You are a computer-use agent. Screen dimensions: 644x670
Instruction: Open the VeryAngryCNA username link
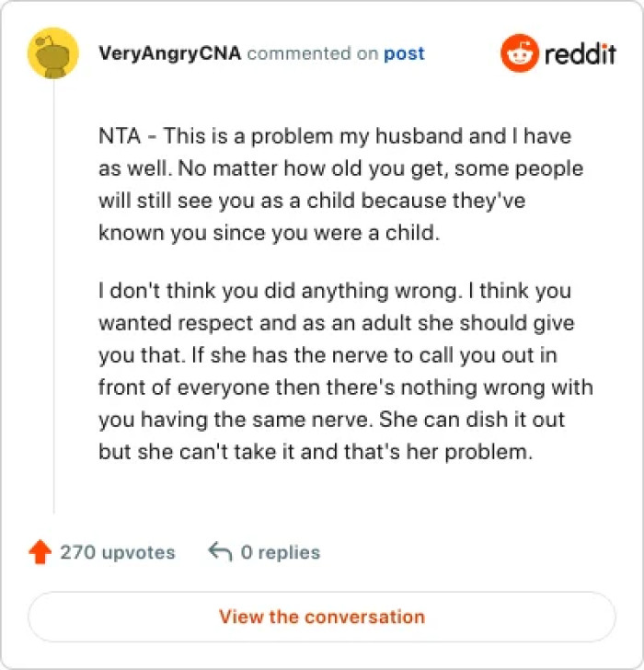point(169,53)
